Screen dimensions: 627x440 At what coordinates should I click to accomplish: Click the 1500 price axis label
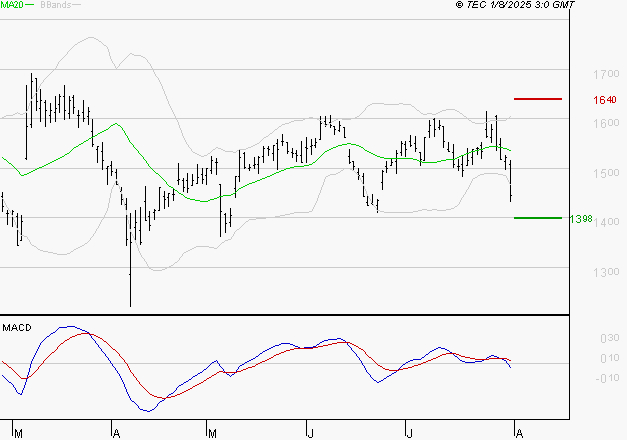606,173
